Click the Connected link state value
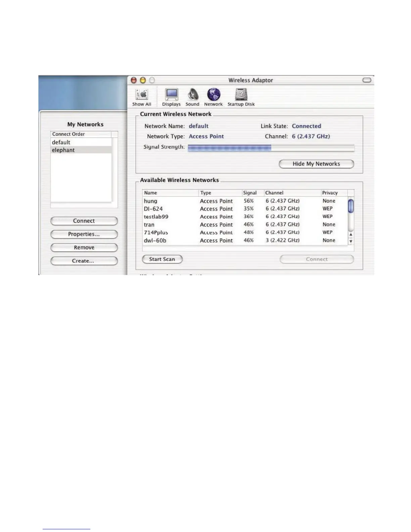The width and height of the screenshot is (411, 532). point(307,126)
